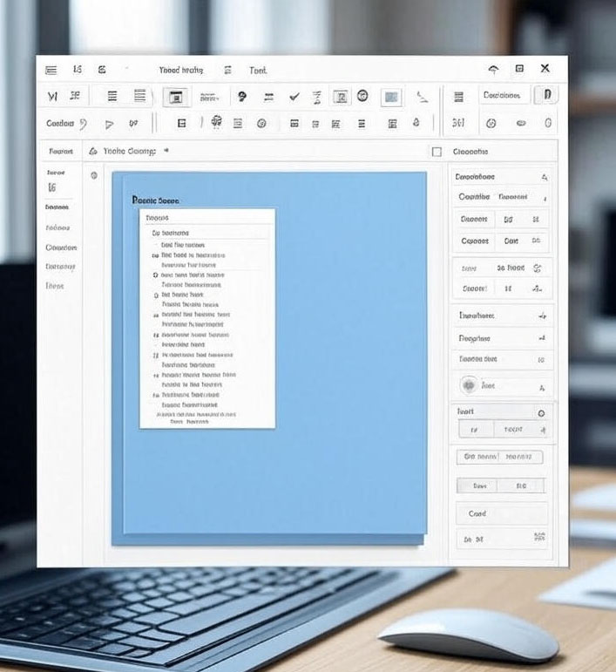
Task: Click the angled ruler icon right of blue button
Action: tap(423, 98)
